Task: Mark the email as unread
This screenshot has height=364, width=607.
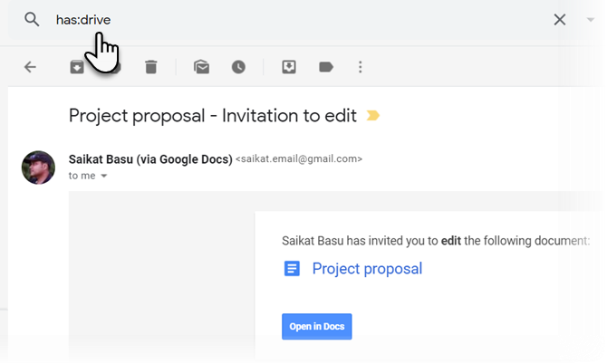Action: 201,67
